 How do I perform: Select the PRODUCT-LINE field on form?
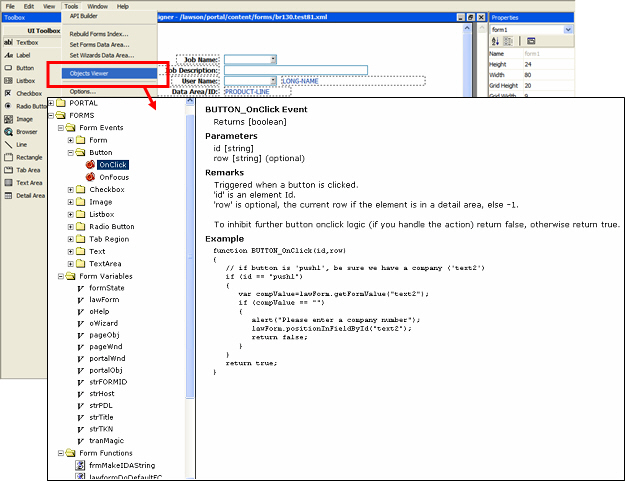pos(257,91)
